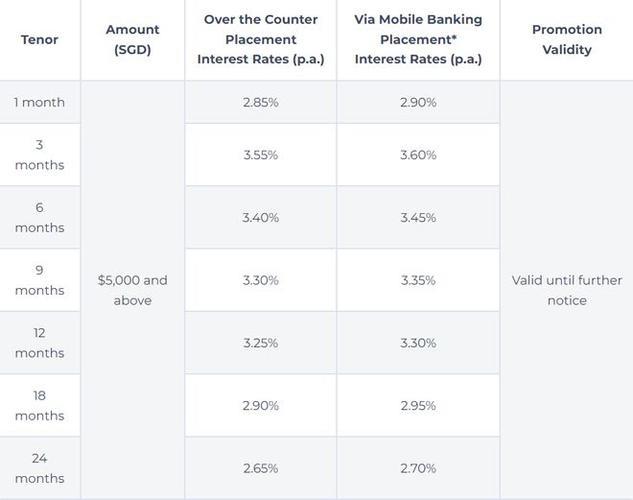Select the 18 months tenor cell
The width and height of the screenshot is (633, 500).
pos(40,406)
